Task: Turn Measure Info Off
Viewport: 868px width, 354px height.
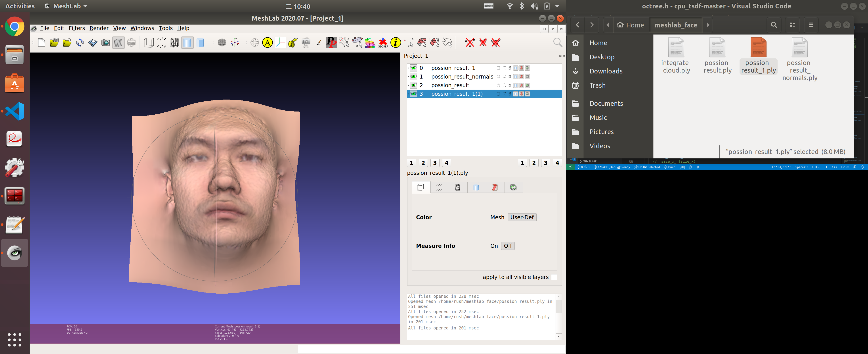Action: click(x=508, y=246)
